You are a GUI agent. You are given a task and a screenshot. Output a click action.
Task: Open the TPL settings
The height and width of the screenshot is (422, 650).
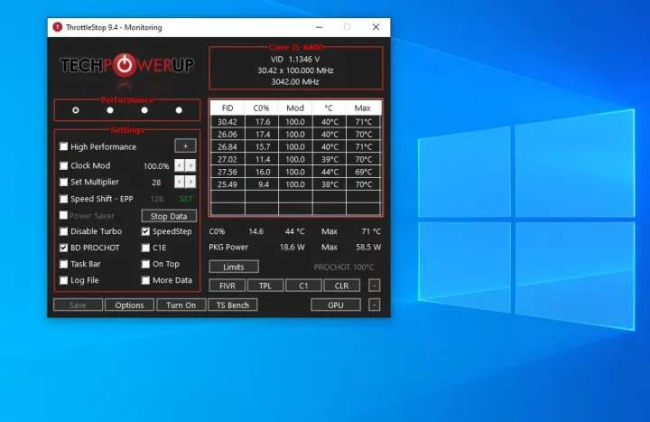pos(265,286)
